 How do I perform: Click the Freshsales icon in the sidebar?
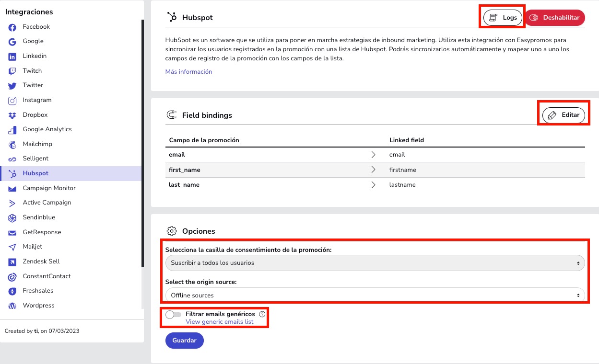pyautogui.click(x=12, y=291)
